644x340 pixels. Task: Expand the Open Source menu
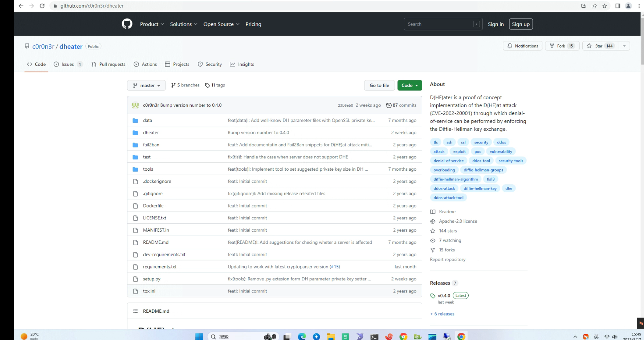[221, 24]
